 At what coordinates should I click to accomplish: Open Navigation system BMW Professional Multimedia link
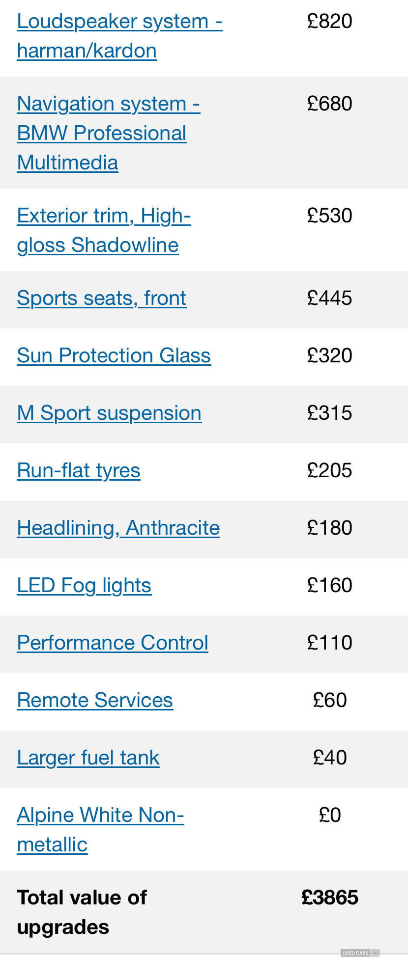[x=109, y=133]
